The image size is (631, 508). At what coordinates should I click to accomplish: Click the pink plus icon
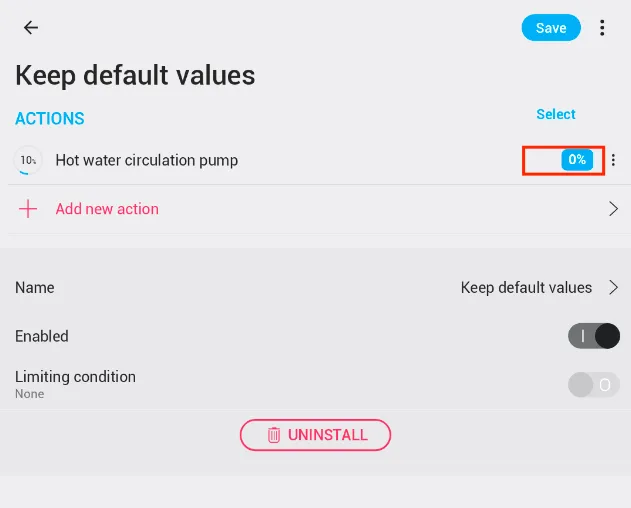(x=29, y=209)
